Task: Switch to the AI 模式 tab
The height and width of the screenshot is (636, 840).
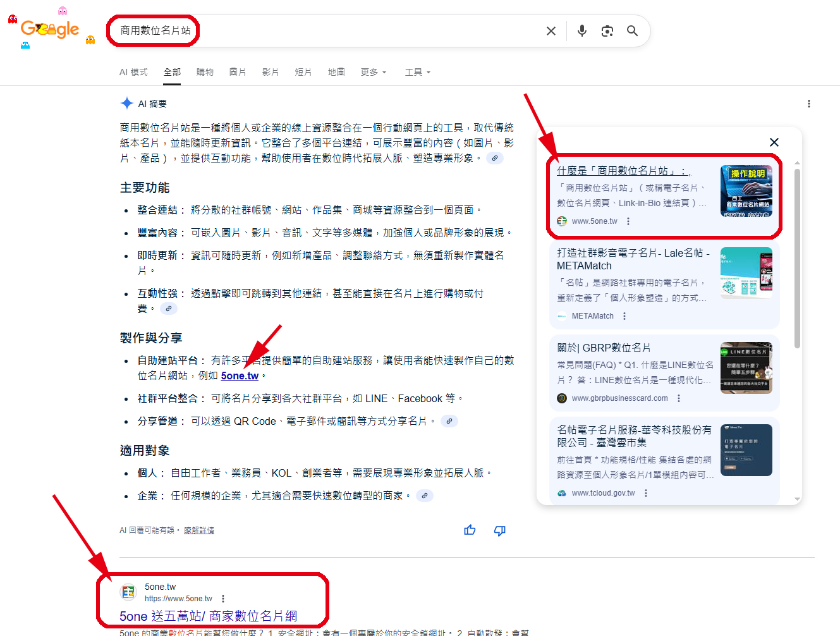Action: pos(133,72)
